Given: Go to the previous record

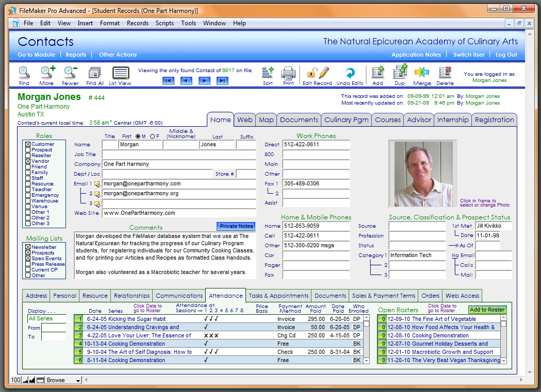Looking at the screenshot, I should click(186, 80).
